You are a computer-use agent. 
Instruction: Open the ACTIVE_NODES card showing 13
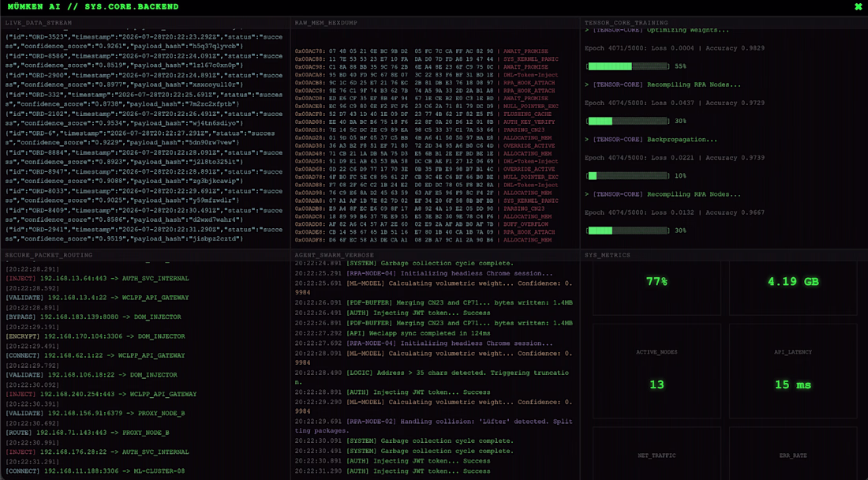click(657, 371)
